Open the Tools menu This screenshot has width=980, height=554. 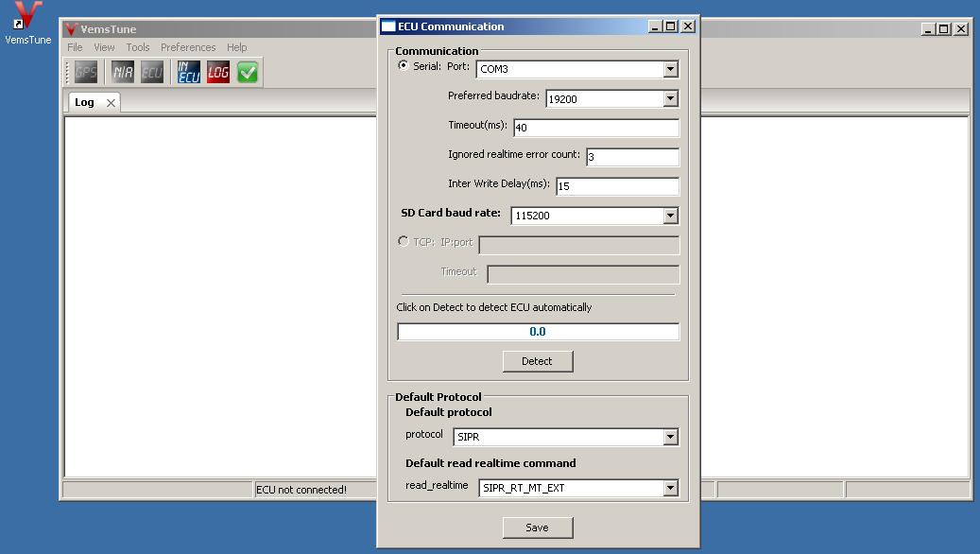pos(137,47)
